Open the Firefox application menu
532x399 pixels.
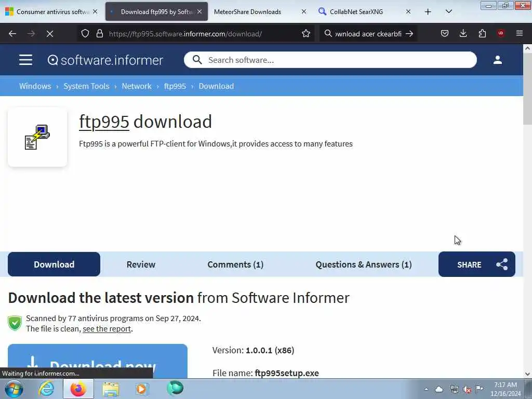[x=520, y=34]
